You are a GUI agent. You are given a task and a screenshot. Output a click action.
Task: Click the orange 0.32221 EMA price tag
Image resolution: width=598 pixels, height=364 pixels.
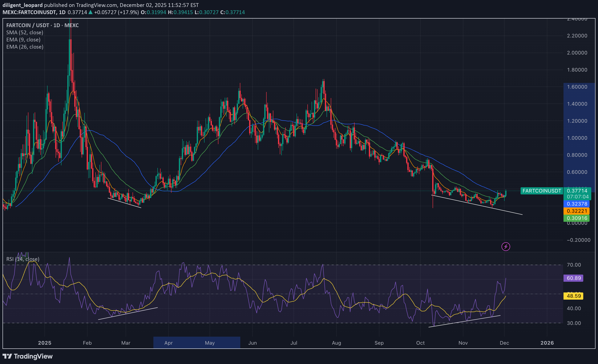[576, 211]
